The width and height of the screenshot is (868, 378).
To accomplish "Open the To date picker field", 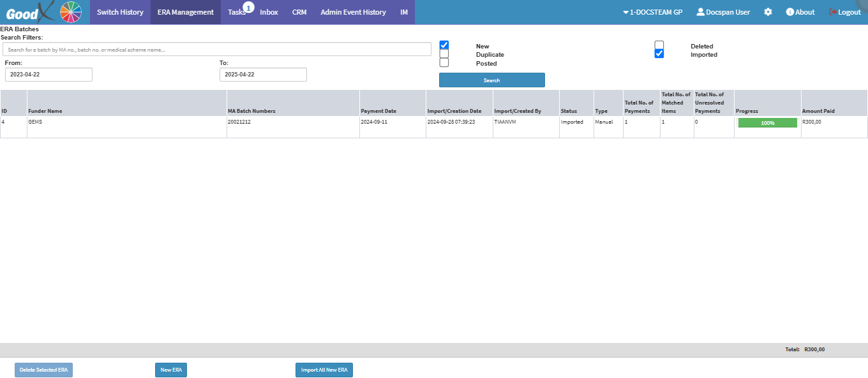I will [263, 75].
